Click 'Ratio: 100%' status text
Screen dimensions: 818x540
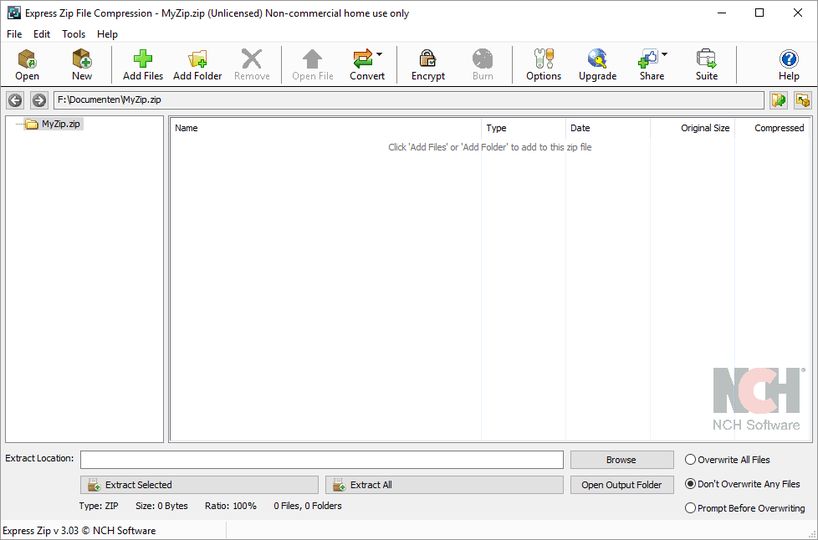coord(231,506)
